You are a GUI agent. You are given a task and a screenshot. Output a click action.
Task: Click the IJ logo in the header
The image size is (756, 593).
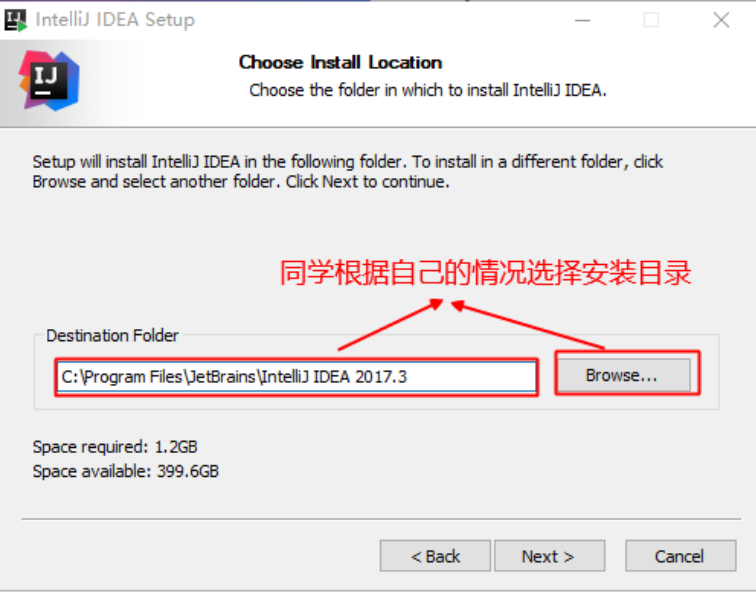(49, 81)
